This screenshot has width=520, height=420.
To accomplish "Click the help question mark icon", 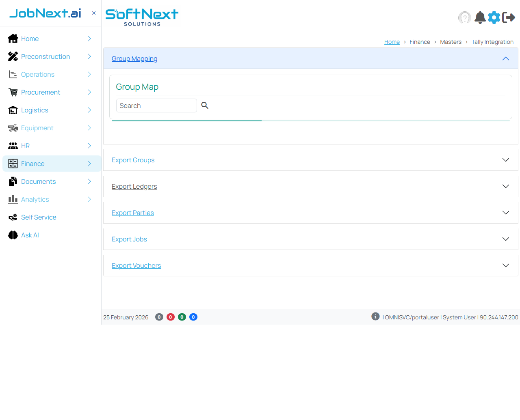I will tap(464, 17).
